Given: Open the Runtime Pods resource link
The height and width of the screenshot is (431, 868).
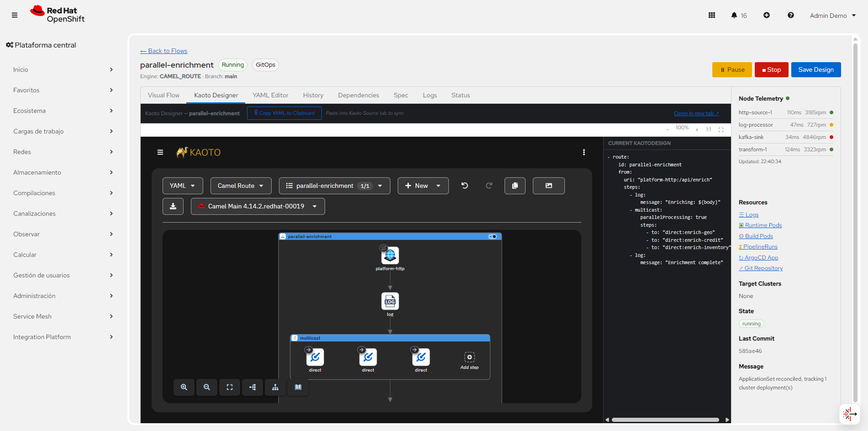Looking at the screenshot, I should [x=760, y=225].
